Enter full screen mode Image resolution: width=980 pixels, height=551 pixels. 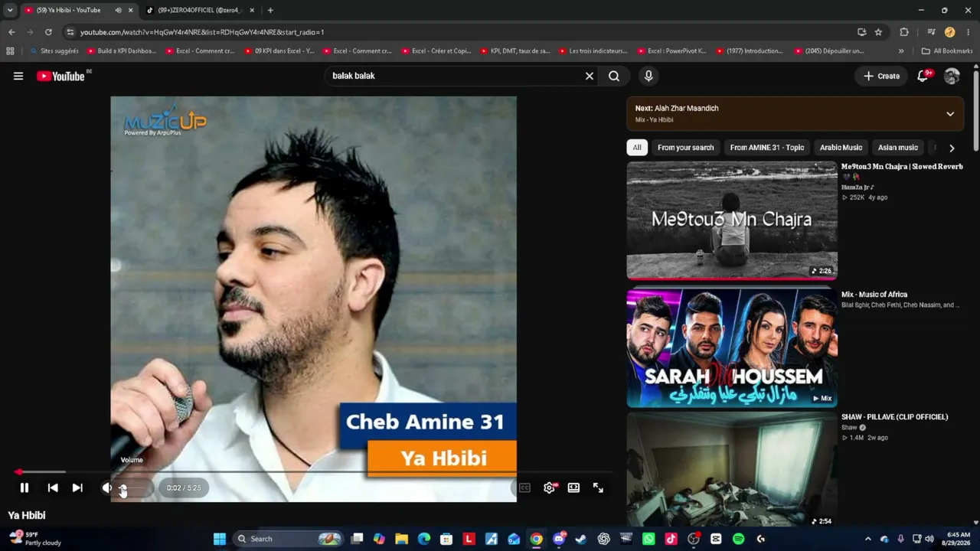coord(598,487)
